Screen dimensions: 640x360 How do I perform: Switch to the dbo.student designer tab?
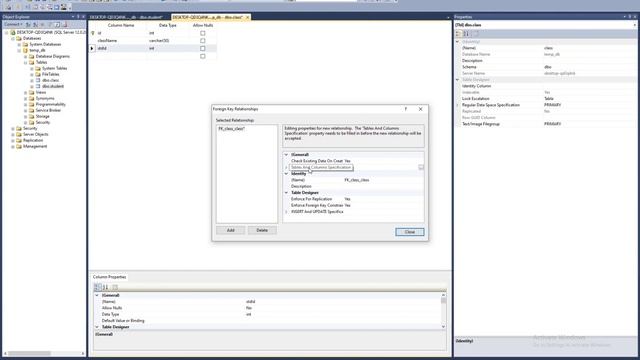[x=126, y=17]
